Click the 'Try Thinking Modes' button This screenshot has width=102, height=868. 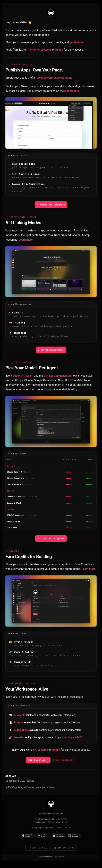coord(51,350)
